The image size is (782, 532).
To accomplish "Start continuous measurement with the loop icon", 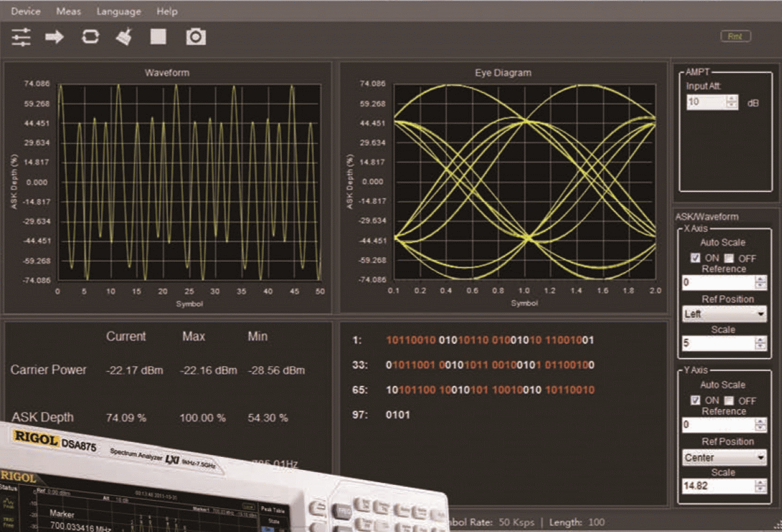I will click(90, 37).
